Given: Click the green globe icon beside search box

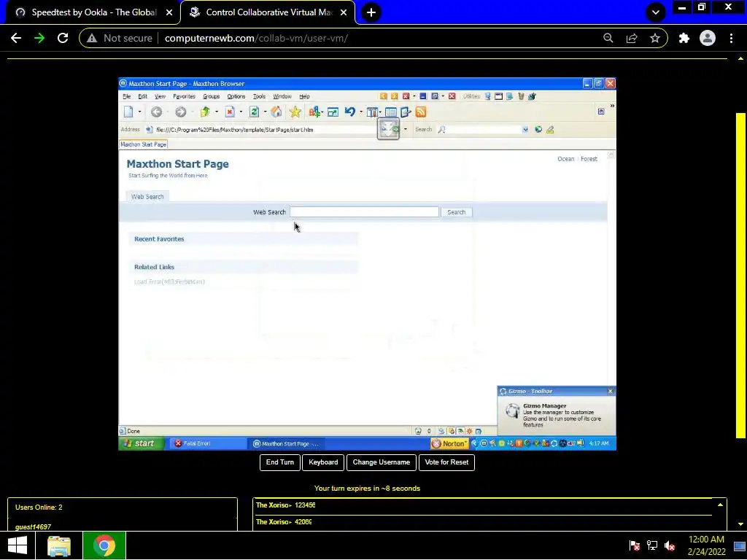Looking at the screenshot, I should tap(538, 130).
